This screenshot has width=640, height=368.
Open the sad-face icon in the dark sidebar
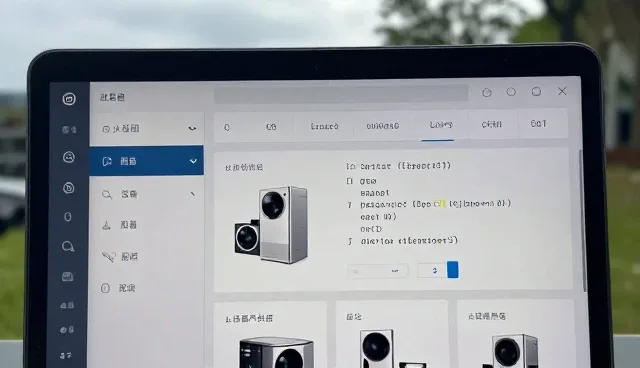pyautogui.click(x=69, y=157)
